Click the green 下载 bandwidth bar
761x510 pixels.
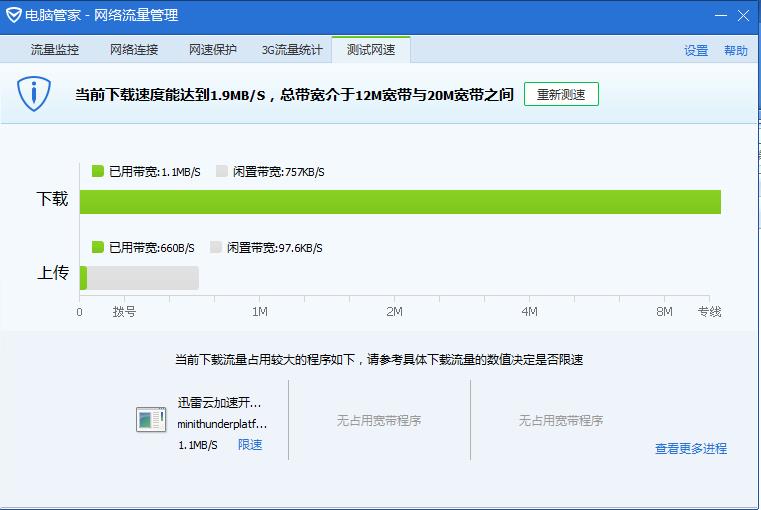pyautogui.click(x=400, y=202)
